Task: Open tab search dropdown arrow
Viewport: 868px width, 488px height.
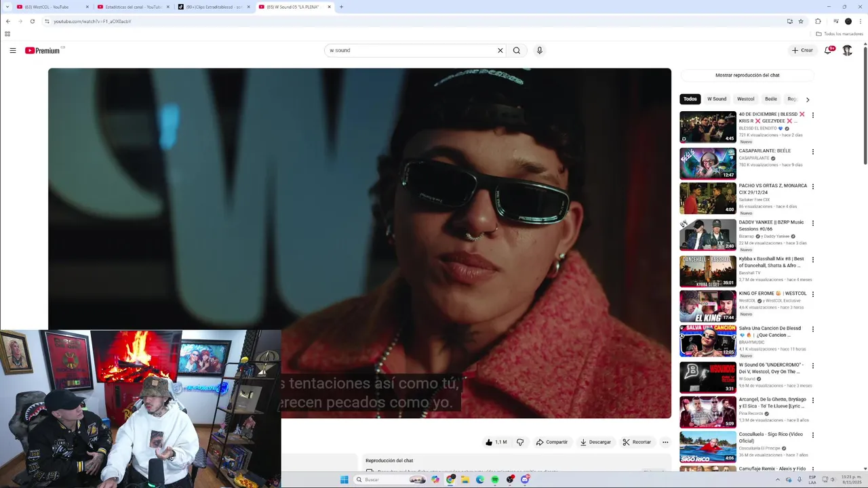Action: (x=7, y=7)
